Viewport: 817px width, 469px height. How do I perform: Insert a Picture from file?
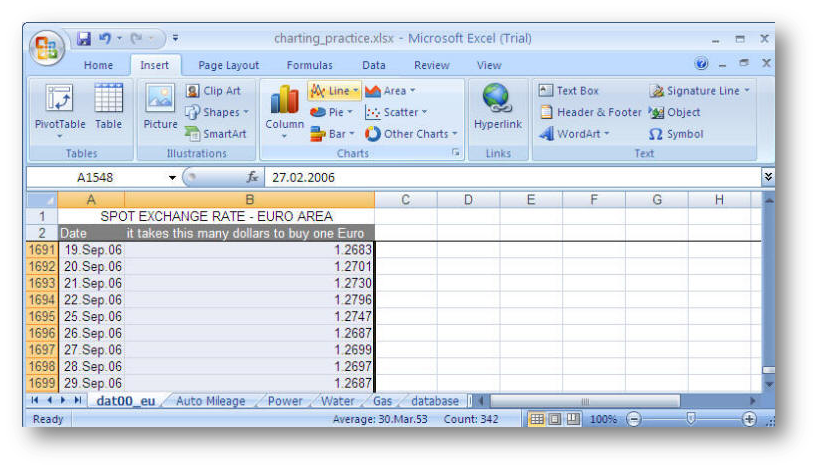(x=160, y=108)
